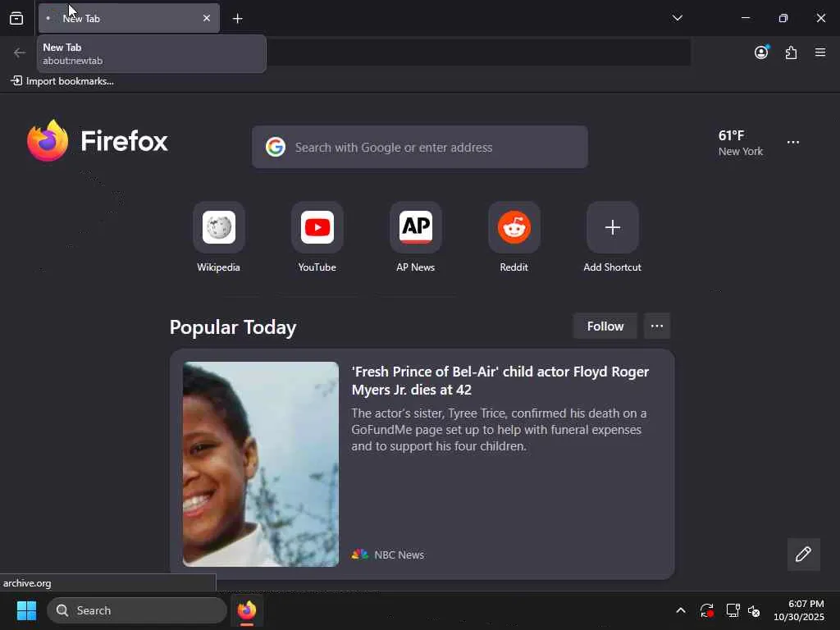840x630 pixels.
Task: Click Import bookmarks link
Action: coord(62,81)
